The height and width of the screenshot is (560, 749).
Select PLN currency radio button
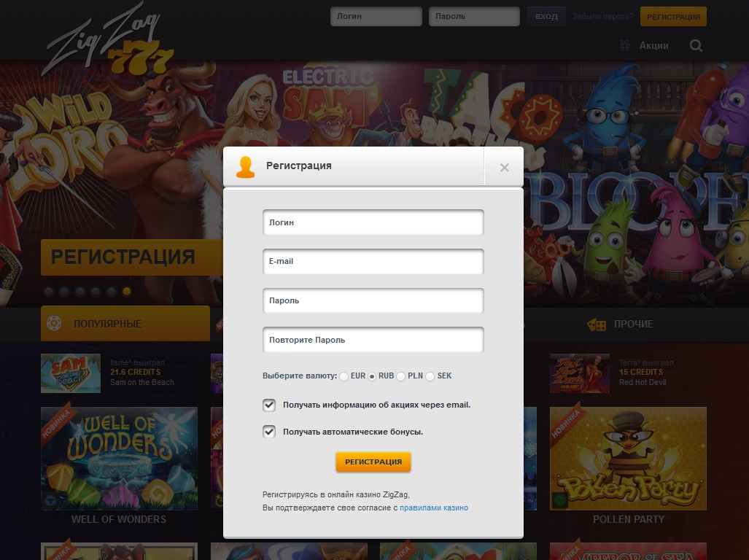coord(401,376)
